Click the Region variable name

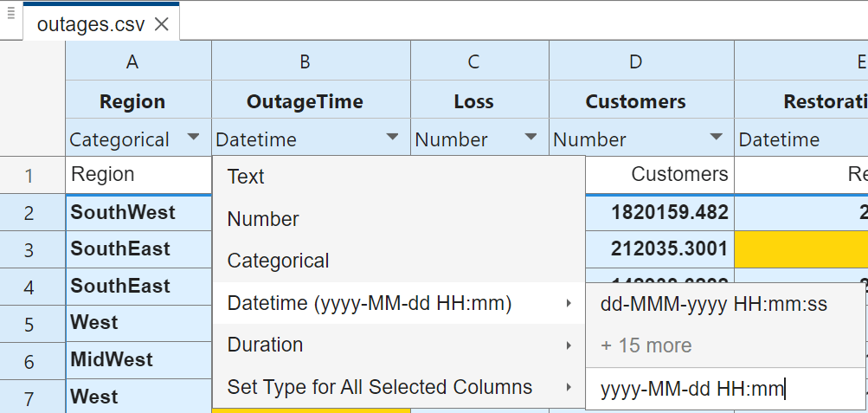pos(132,101)
